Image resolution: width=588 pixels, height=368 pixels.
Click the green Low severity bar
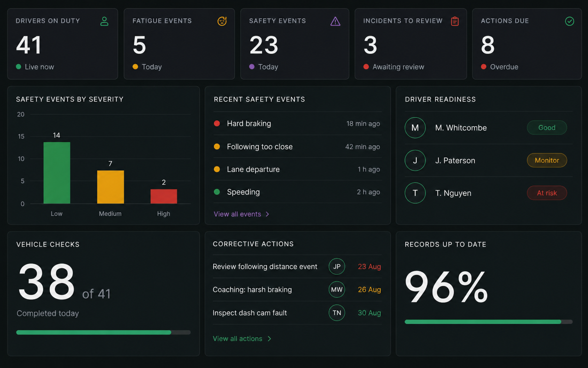pos(57,173)
